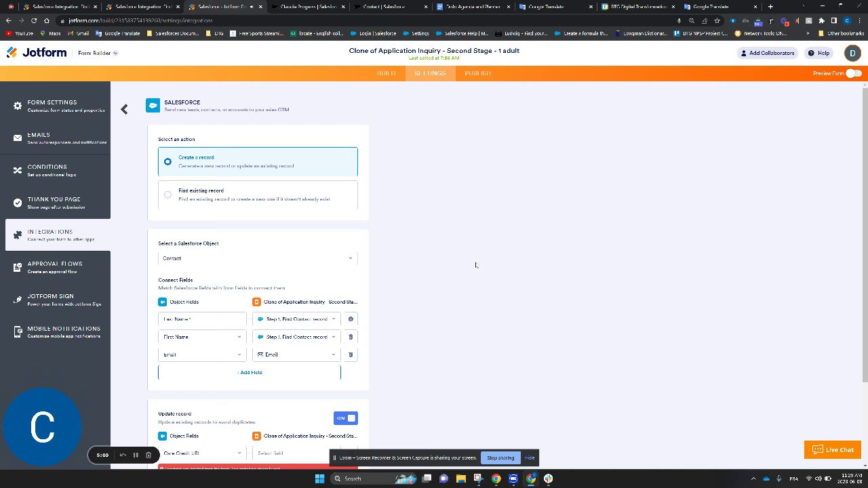
Task: Open Select a Salesforce Object dropdown
Action: 258,258
